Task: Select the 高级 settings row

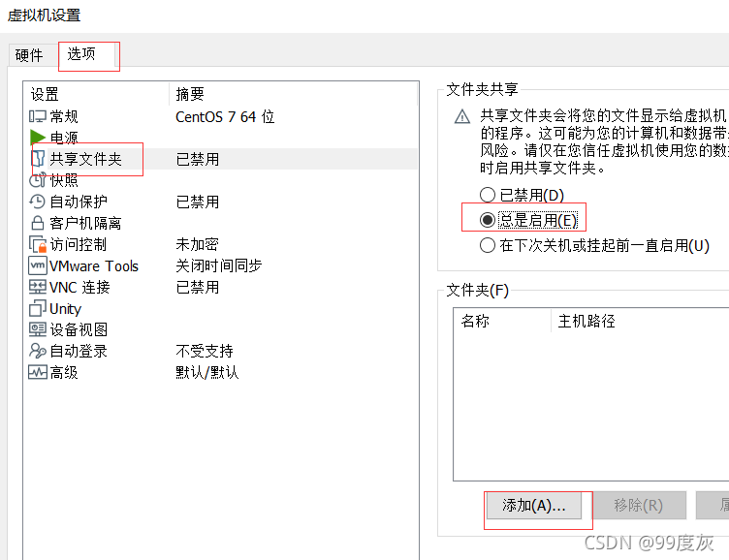Action: point(221,373)
